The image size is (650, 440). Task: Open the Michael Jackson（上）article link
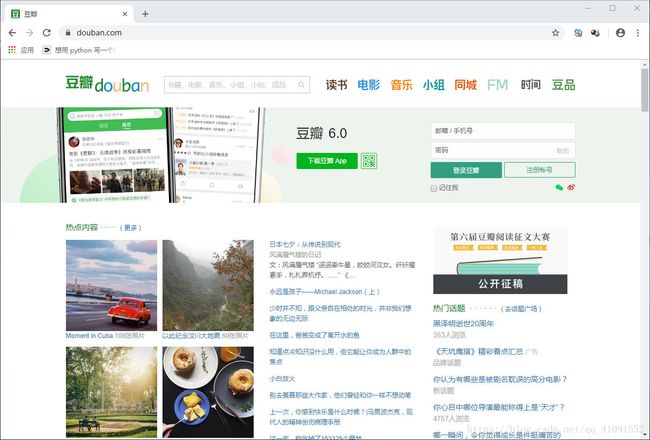pos(325,292)
